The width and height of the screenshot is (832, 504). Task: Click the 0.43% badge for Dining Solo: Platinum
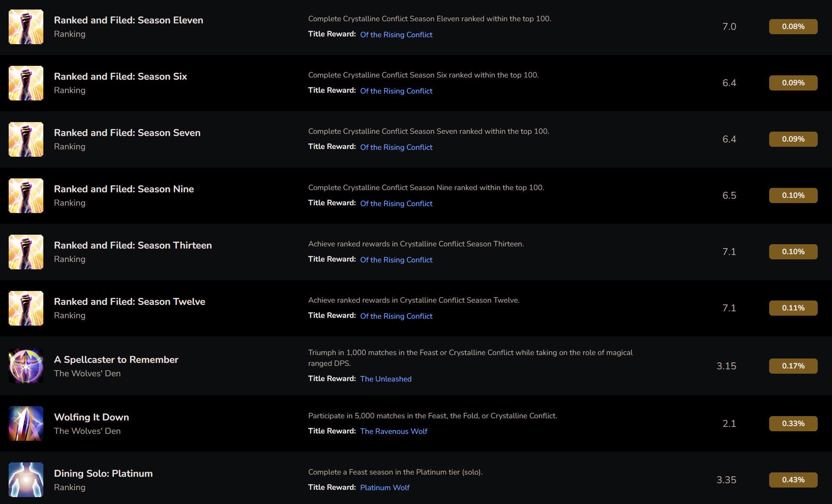(793, 480)
